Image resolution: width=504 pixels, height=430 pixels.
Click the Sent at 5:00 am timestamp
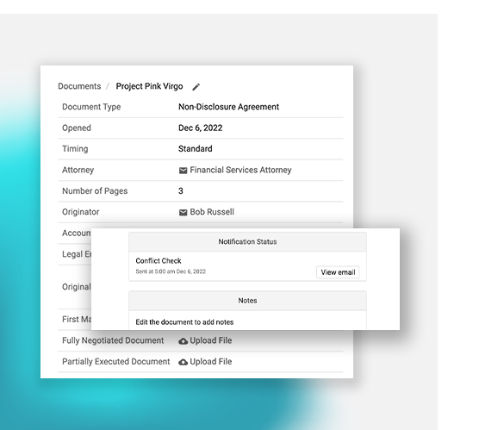(171, 271)
